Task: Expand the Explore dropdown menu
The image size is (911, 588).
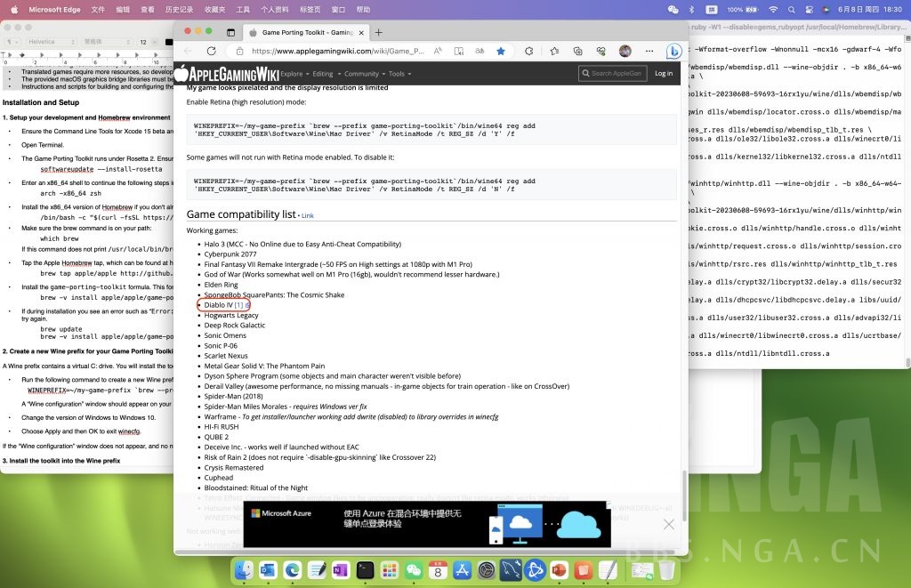Action: coord(294,74)
